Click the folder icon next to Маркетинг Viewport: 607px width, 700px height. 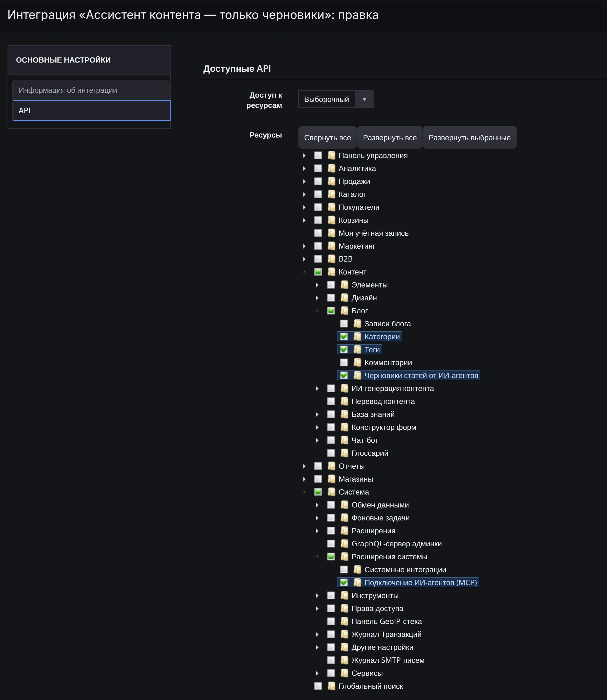coord(331,246)
